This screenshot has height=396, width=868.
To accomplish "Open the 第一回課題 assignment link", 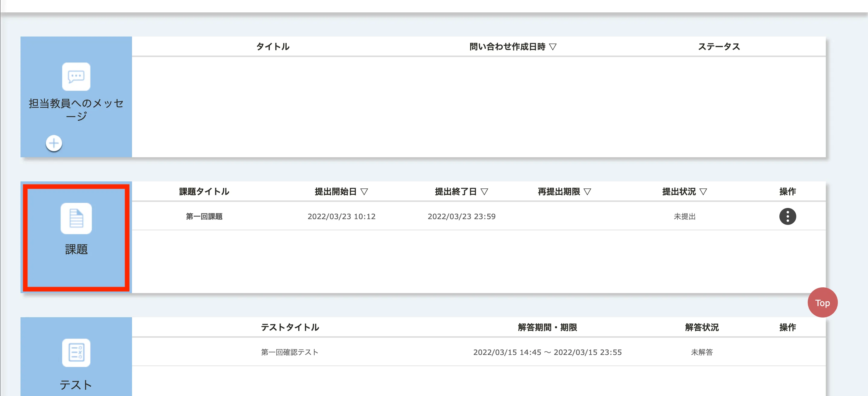I will pos(204,216).
